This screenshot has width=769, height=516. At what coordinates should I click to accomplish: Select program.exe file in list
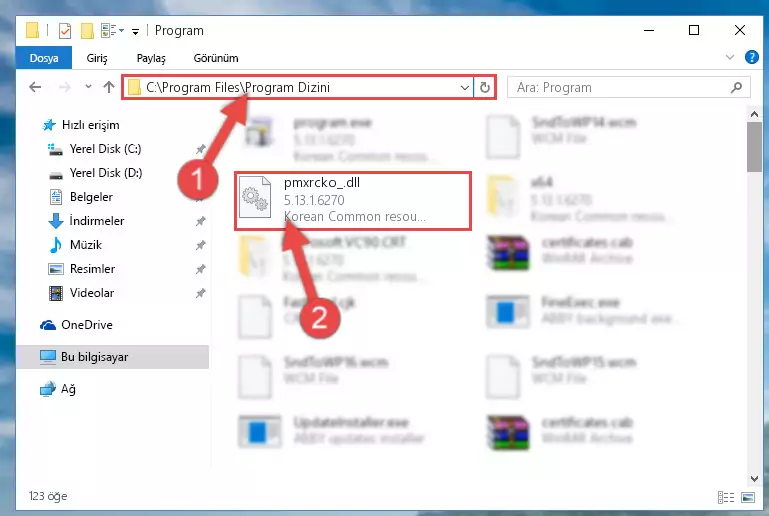[338, 139]
